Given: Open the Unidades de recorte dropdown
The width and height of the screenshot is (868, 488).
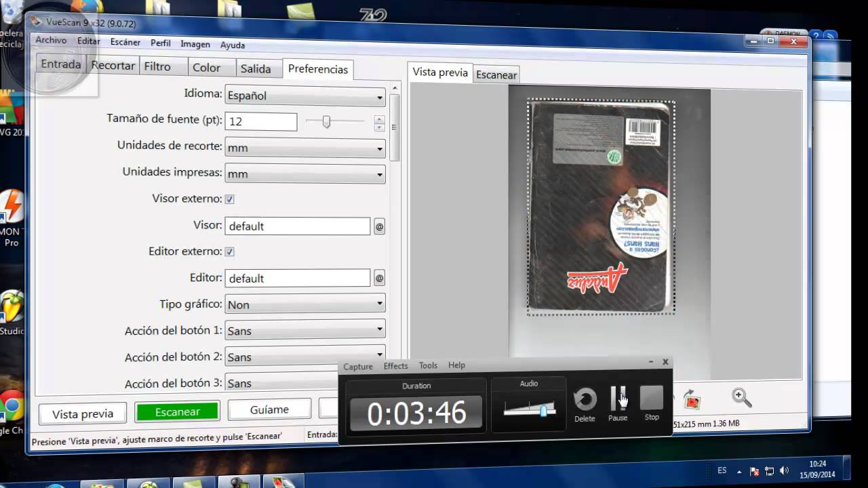Looking at the screenshot, I should 305,148.
